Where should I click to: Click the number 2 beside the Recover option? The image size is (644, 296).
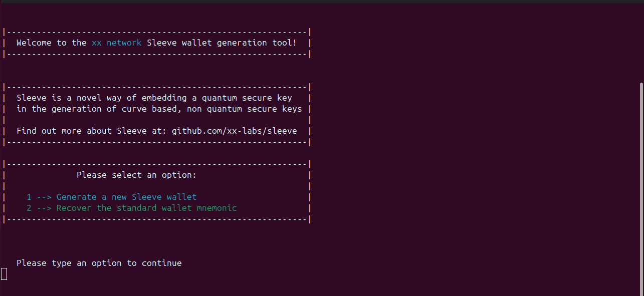pyautogui.click(x=29, y=208)
